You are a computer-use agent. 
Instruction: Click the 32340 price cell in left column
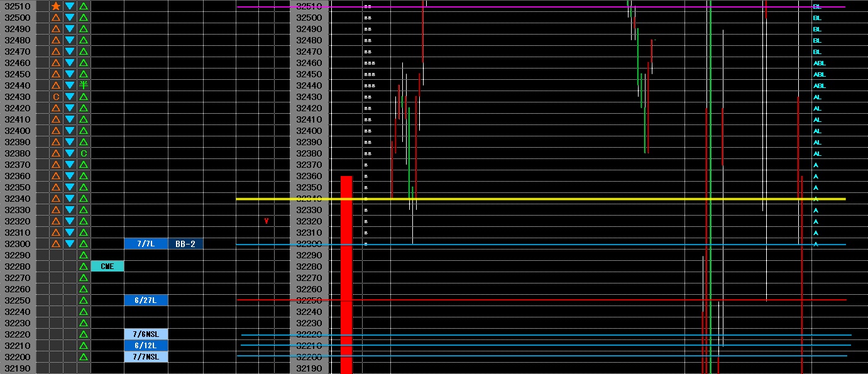(18, 199)
